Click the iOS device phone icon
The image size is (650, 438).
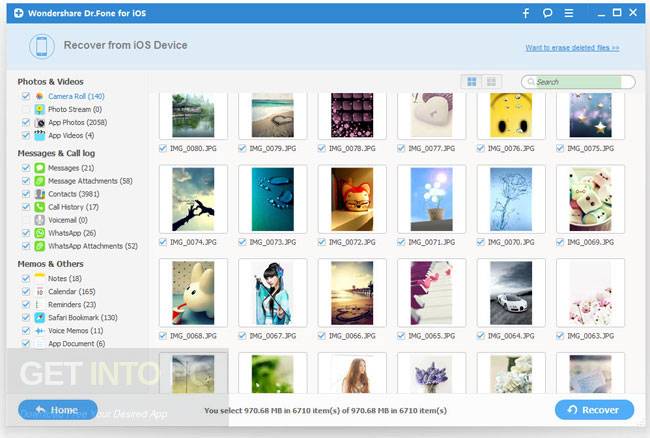[41, 46]
